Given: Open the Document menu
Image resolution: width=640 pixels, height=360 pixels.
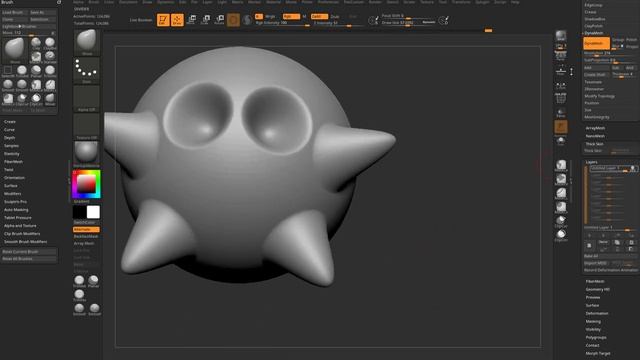Looking at the screenshot, I should (128, 2).
